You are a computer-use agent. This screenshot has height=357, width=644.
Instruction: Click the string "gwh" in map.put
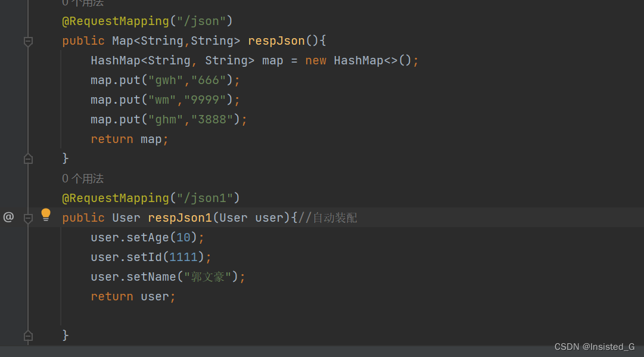165,80
